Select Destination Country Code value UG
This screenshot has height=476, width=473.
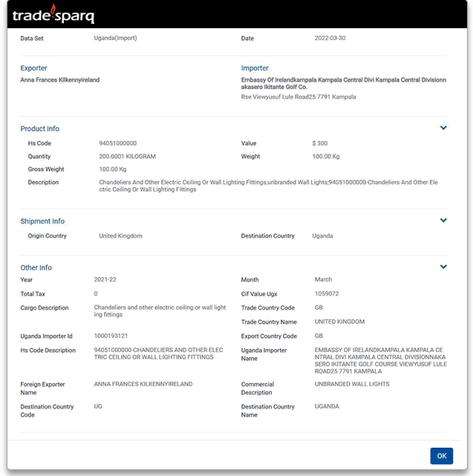[x=98, y=406]
